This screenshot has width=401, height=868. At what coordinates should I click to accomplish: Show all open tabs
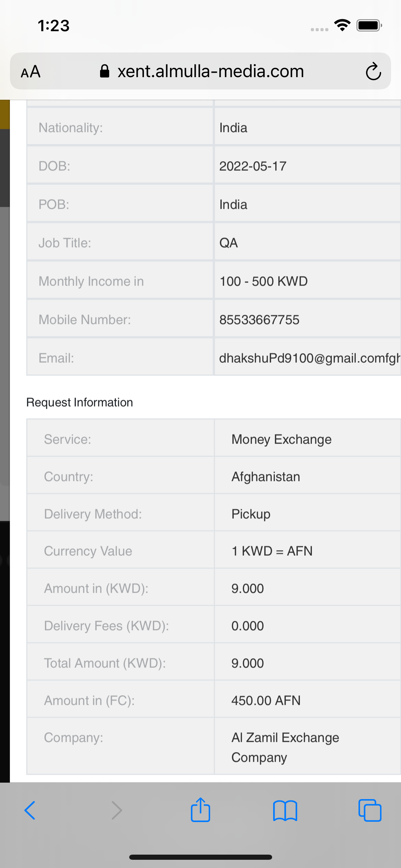point(369,810)
